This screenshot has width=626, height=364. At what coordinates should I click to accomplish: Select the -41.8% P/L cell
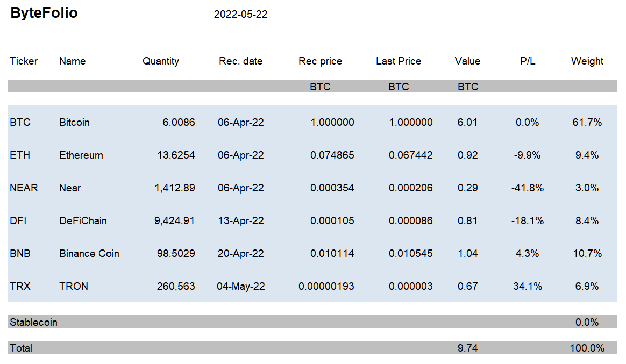528,188
